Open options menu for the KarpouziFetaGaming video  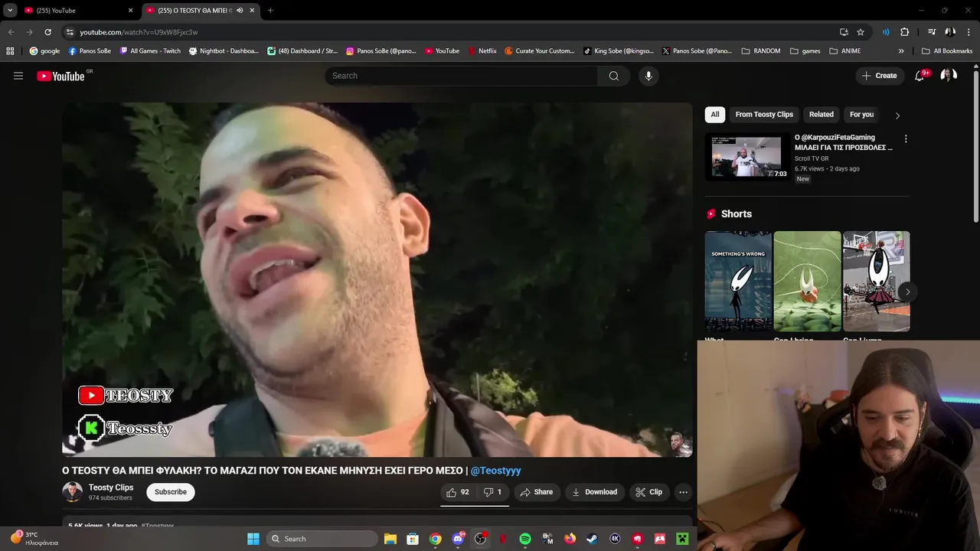pos(906,139)
